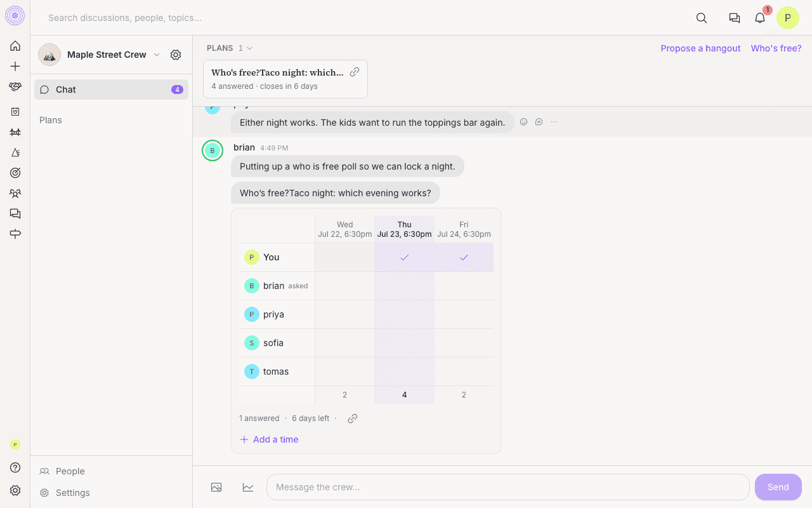Screen dimensions: 812x508
Task: Expand the Maple Street Crew dropdown chevron
Action: pyautogui.click(x=157, y=55)
